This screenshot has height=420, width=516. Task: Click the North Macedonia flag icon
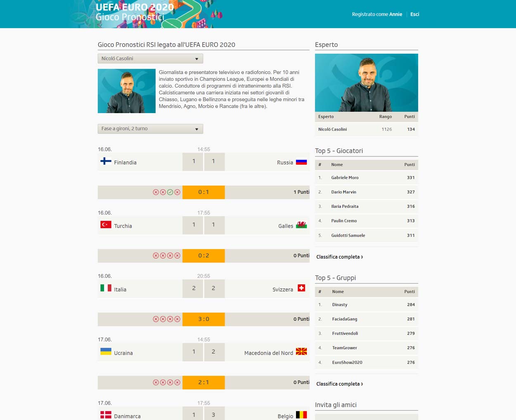point(301,352)
